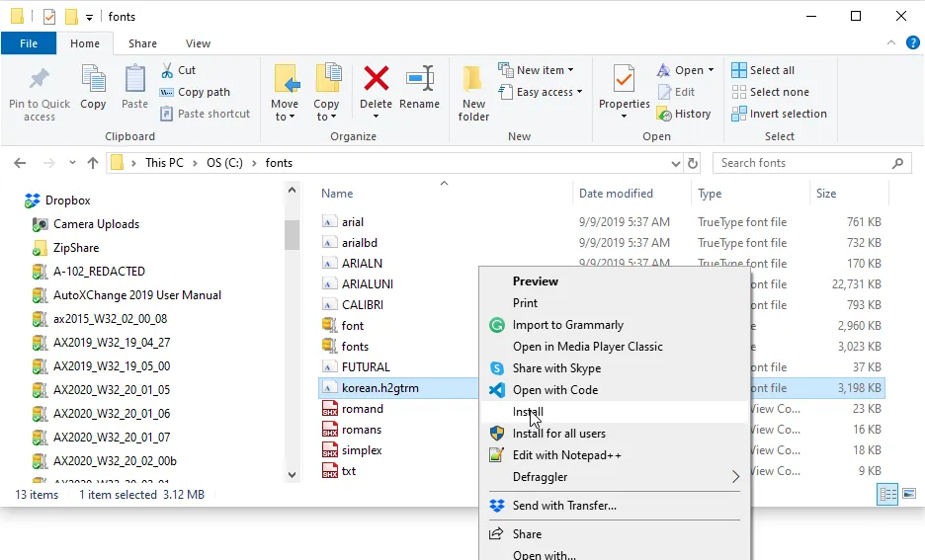
Task: Go up one folder level arrow
Action: [93, 163]
